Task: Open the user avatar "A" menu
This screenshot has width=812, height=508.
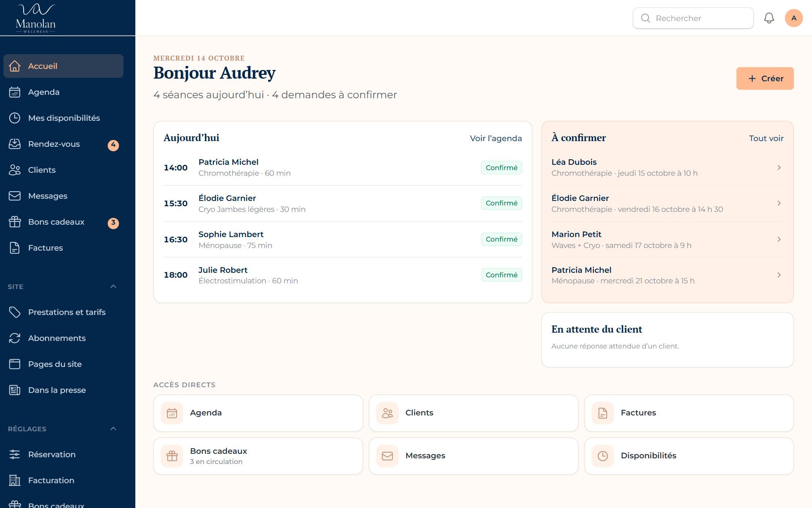Action: [x=794, y=18]
